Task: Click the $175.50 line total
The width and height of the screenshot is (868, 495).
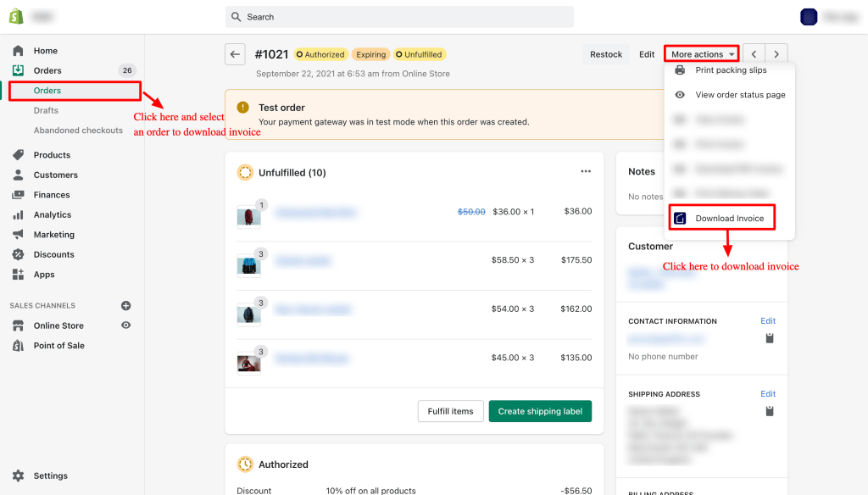Action: pyautogui.click(x=576, y=259)
